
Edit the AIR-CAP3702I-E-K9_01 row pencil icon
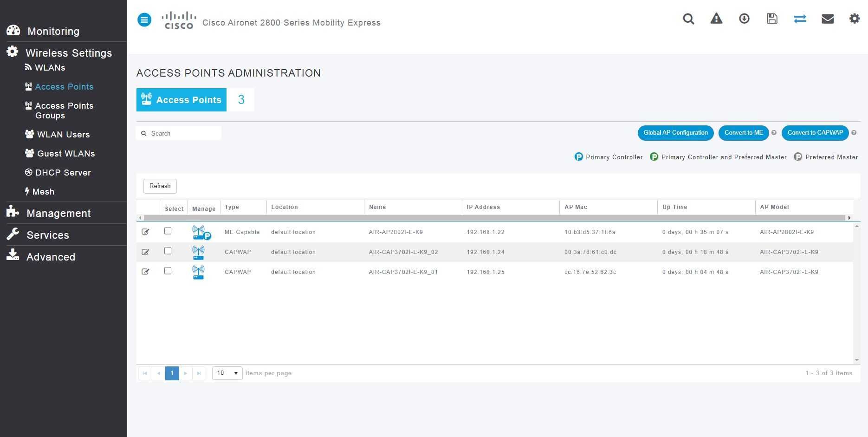pyautogui.click(x=145, y=272)
